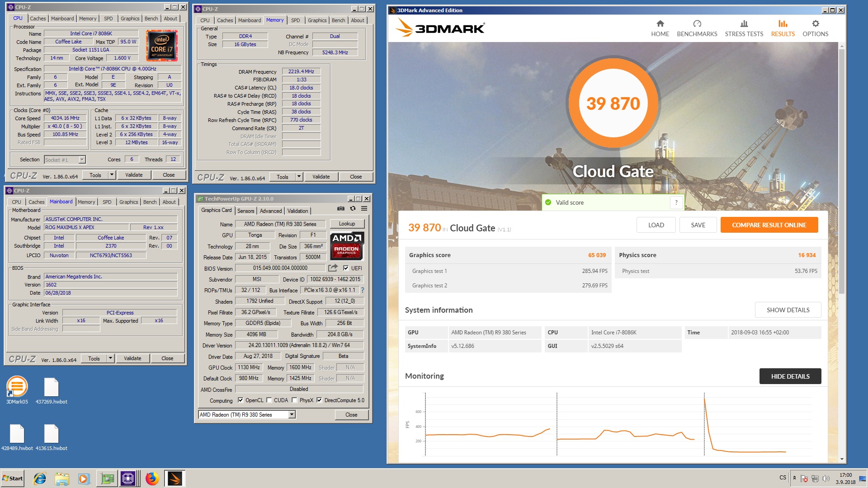This screenshot has width=868, height=488.
Task: Switch to Caches tab in top-left CPU-Z window
Action: click(38, 19)
